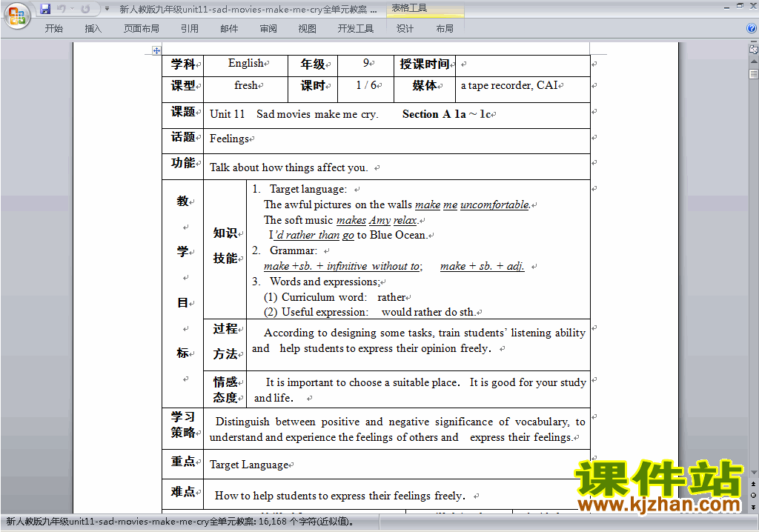The image size is (759, 532).
Task: Click the '媒体' header cell
Action: coord(425,89)
